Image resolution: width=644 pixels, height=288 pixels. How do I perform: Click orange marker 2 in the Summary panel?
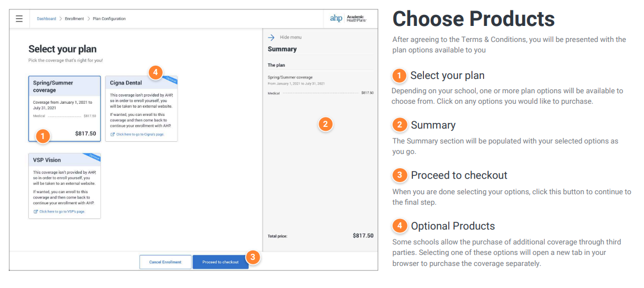tap(325, 124)
